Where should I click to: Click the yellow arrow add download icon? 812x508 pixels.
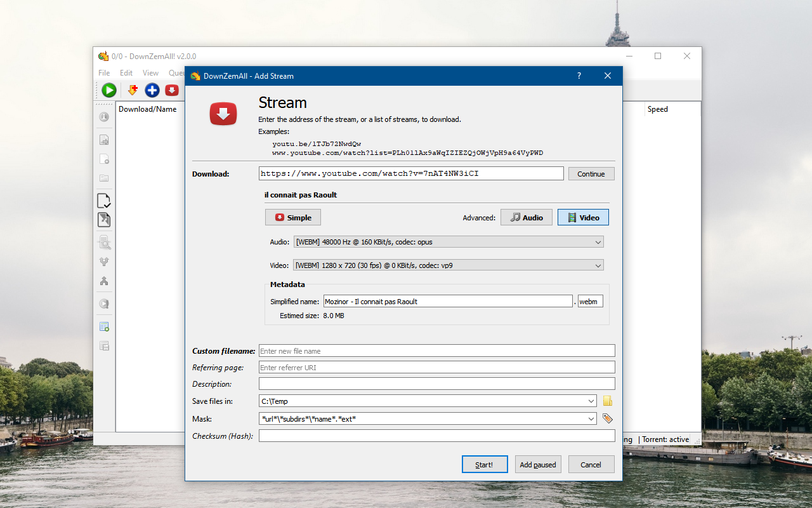click(x=133, y=90)
